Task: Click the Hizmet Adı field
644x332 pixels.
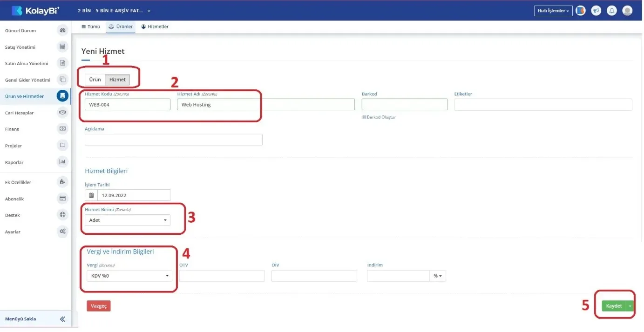Action: 266,105
